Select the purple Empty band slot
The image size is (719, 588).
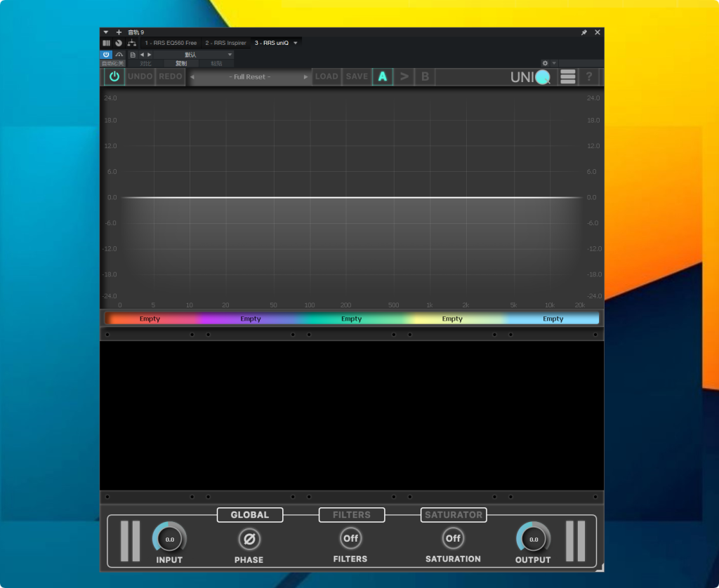[x=251, y=319]
